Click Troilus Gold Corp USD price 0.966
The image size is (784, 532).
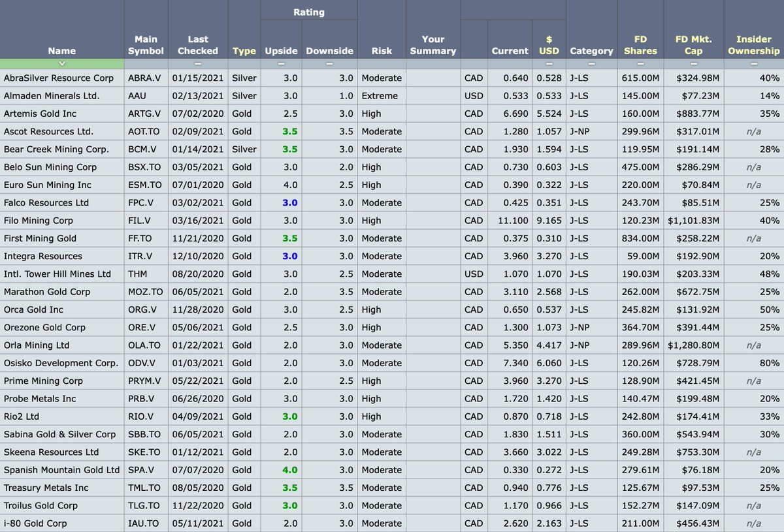click(547, 505)
